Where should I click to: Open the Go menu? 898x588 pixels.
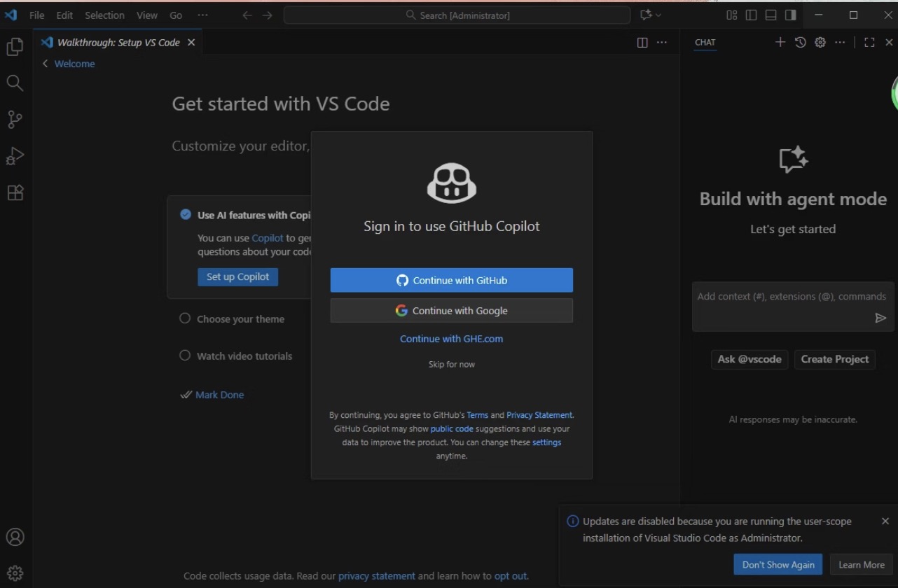pos(176,15)
